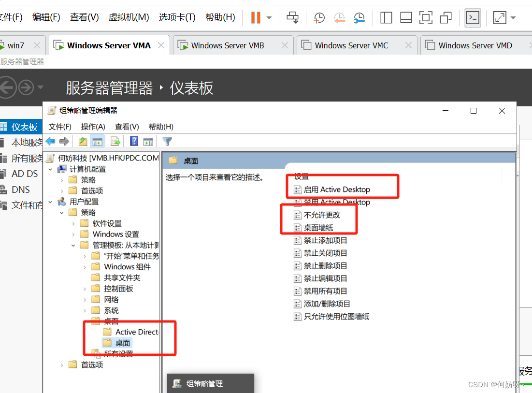Select the 桌面墙纸 policy setting
The image size is (532, 393).
click(318, 228)
